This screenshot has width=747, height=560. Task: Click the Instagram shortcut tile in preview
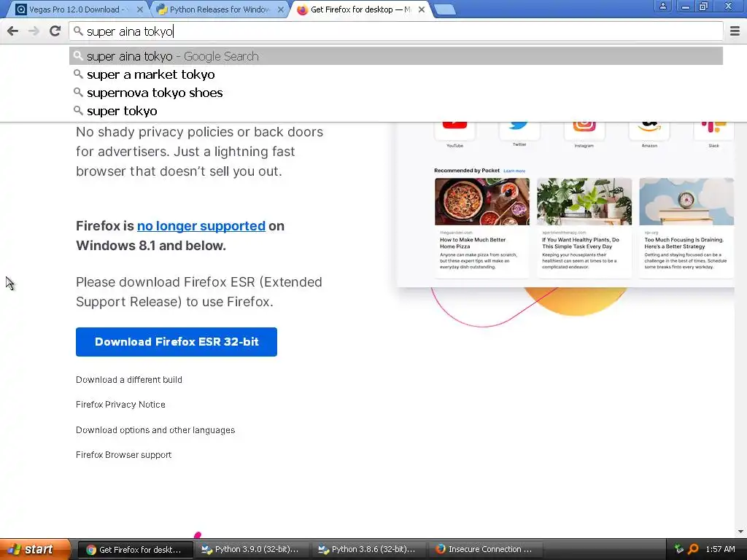coord(584,131)
